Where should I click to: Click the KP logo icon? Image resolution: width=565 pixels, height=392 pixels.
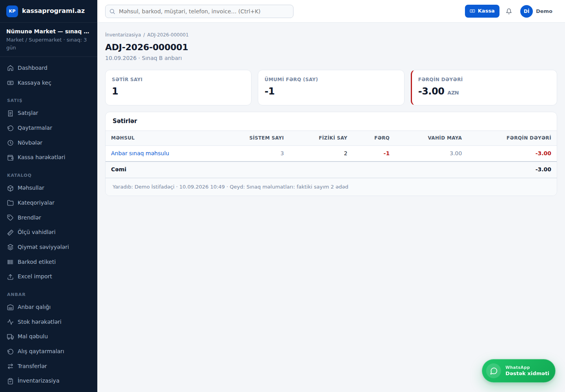click(12, 11)
